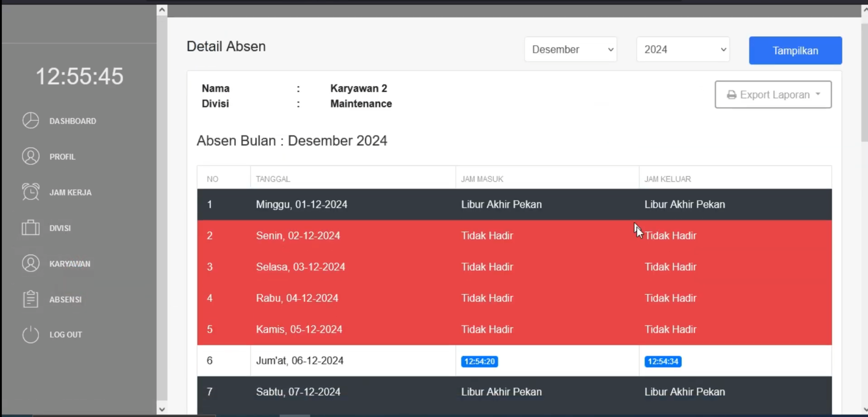Click the Absensi clipboard icon
This screenshot has height=417, width=868.
(x=31, y=299)
